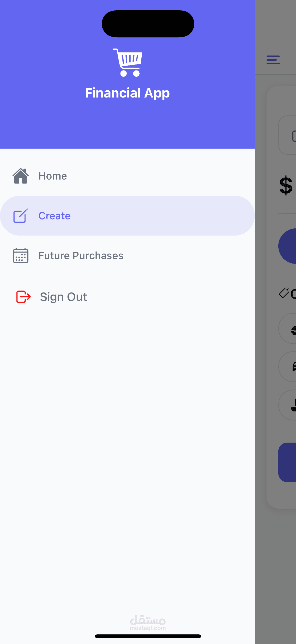Click the Financial App title
This screenshot has height=644, width=296.
(127, 93)
